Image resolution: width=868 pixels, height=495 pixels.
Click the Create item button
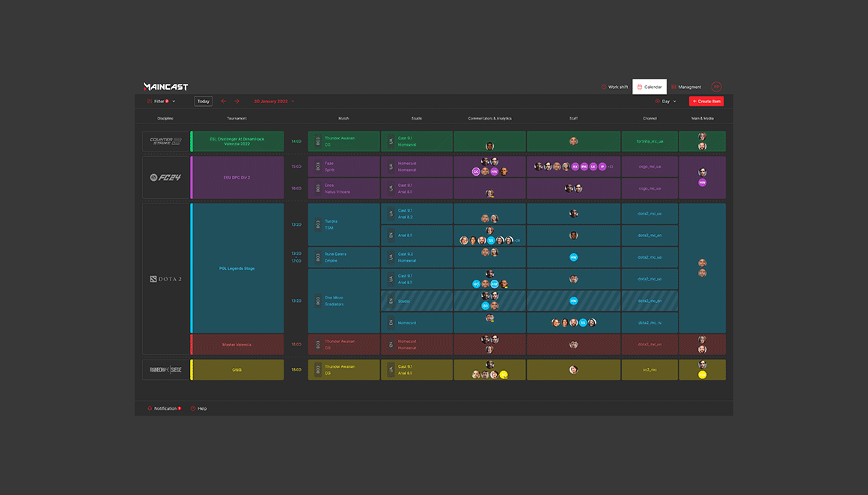pos(706,101)
